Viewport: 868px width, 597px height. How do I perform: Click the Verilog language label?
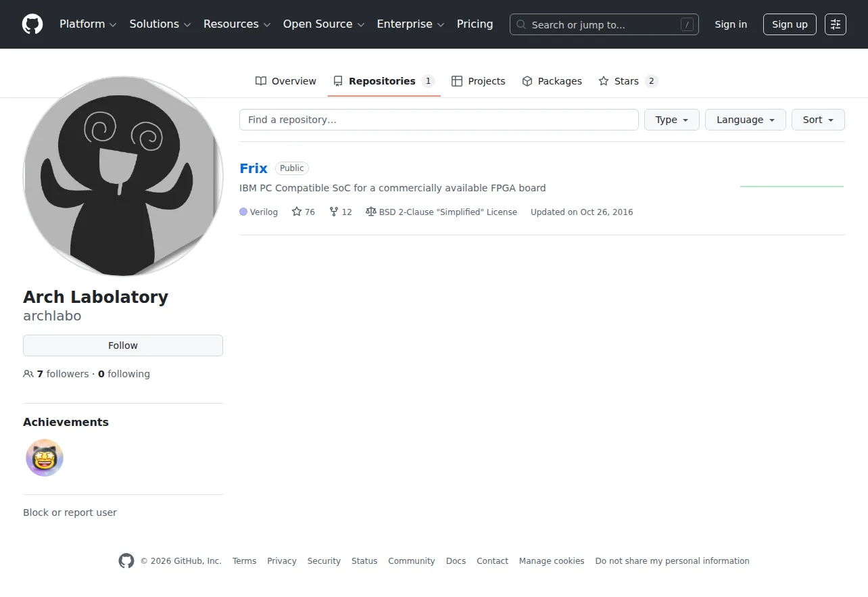[x=264, y=212]
